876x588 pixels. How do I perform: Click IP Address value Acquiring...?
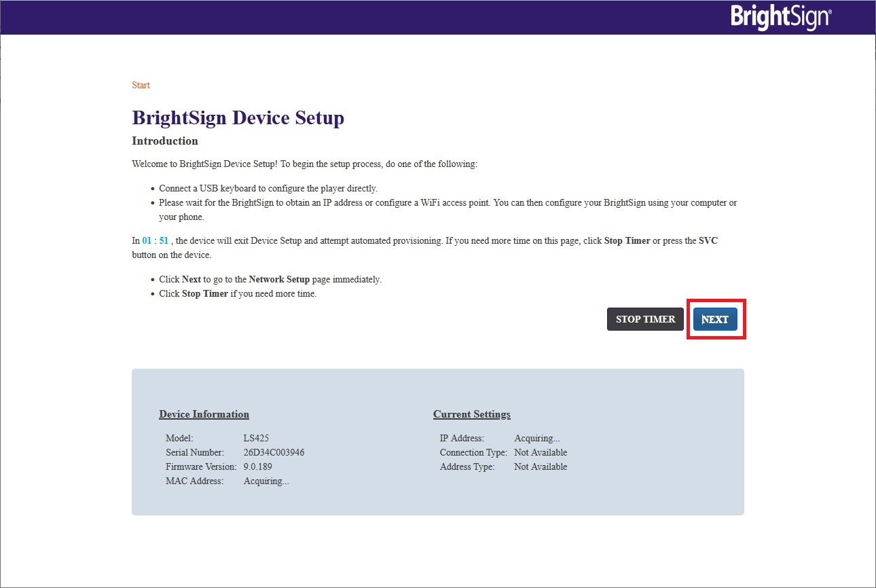[x=537, y=439]
